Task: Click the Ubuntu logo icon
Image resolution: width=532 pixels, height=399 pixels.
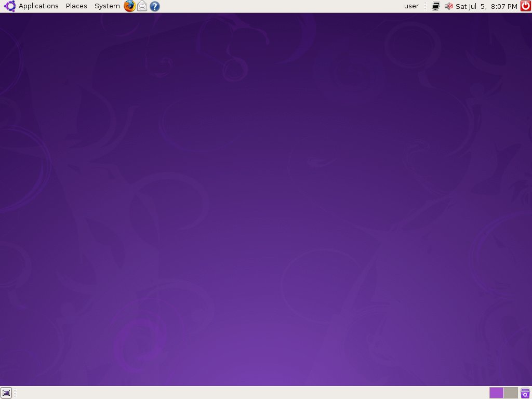Action: [x=9, y=6]
